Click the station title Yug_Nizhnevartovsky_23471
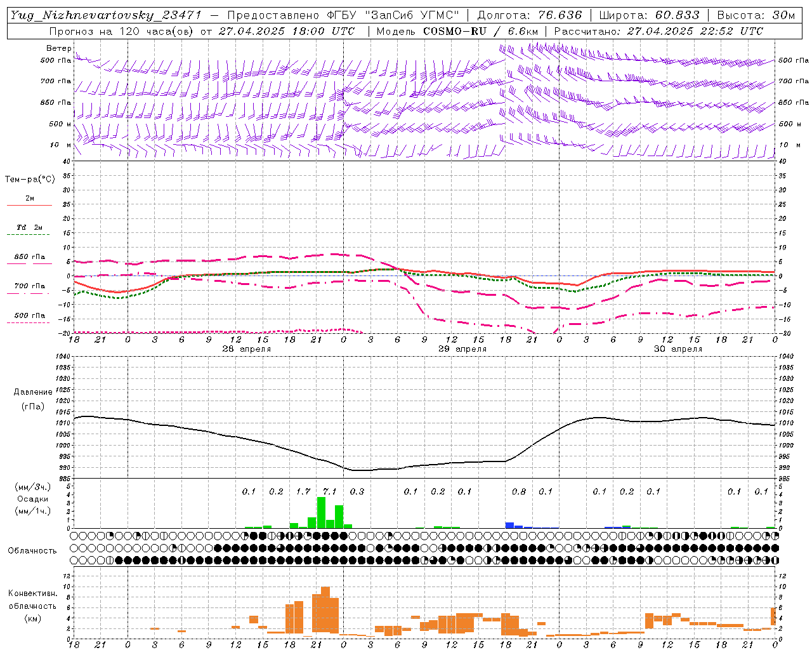Viewport: 812px width, 650px height. coord(105,15)
